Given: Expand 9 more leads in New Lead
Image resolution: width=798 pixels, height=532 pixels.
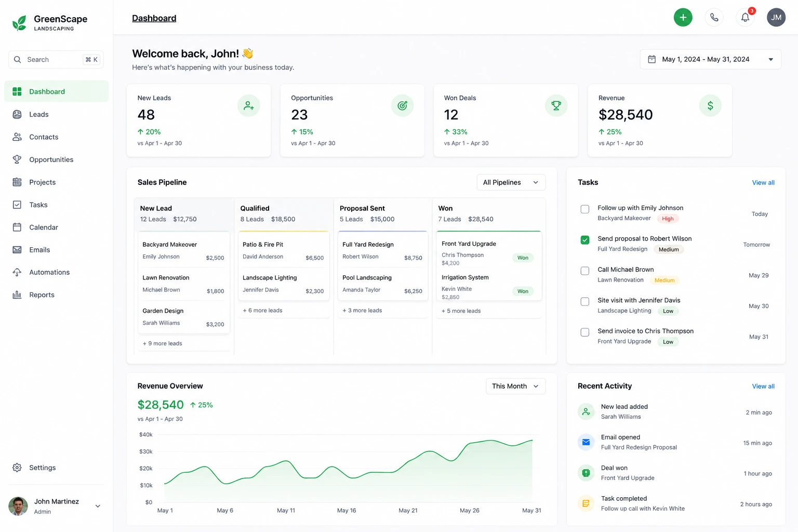Looking at the screenshot, I should click(x=163, y=343).
